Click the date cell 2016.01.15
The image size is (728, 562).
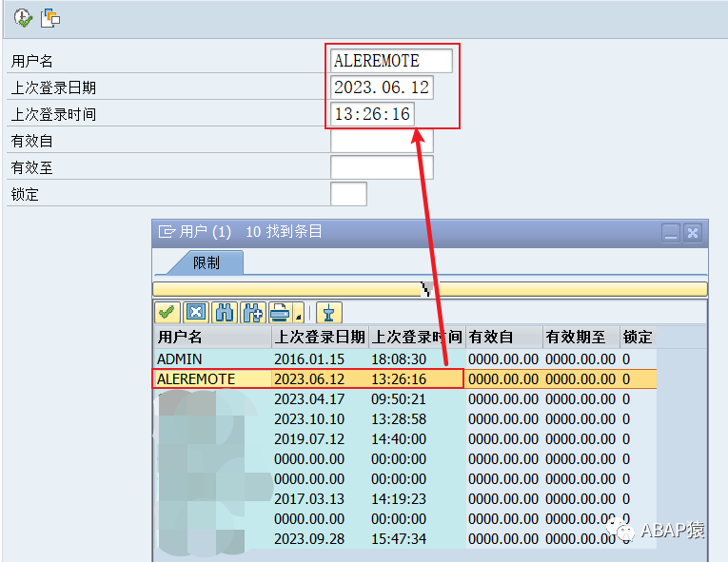309,359
